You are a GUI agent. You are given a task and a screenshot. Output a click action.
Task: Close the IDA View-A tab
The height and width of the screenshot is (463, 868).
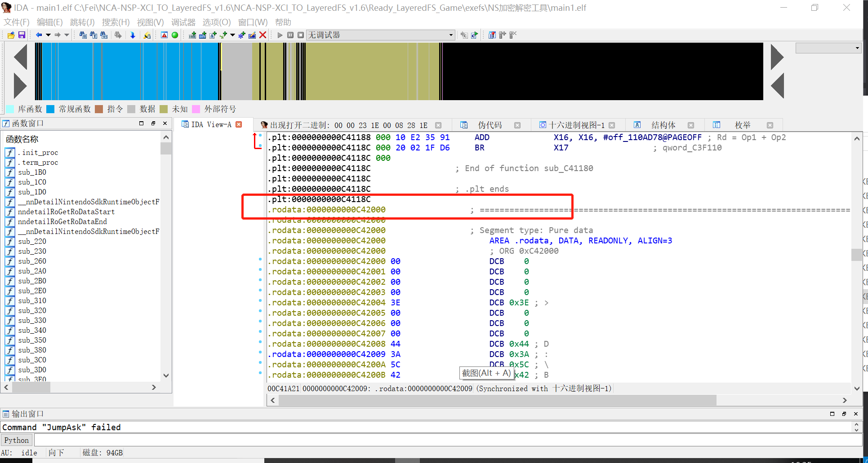click(239, 124)
